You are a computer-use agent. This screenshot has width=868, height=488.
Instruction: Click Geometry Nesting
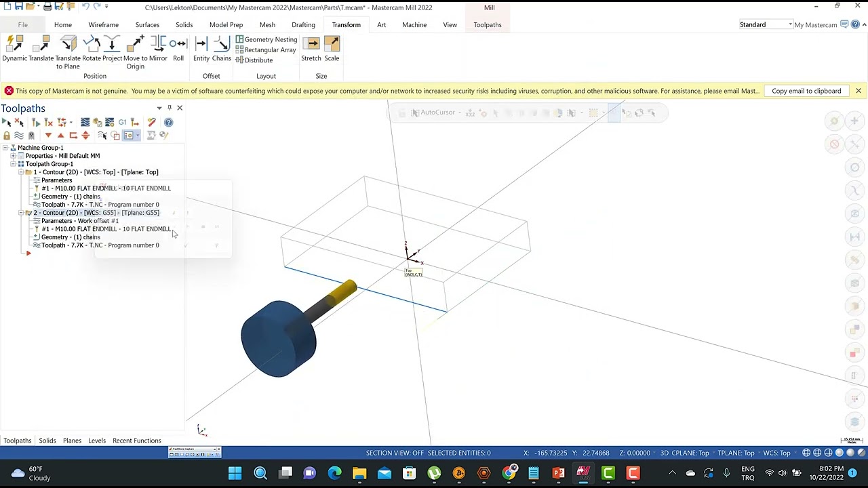click(x=267, y=39)
